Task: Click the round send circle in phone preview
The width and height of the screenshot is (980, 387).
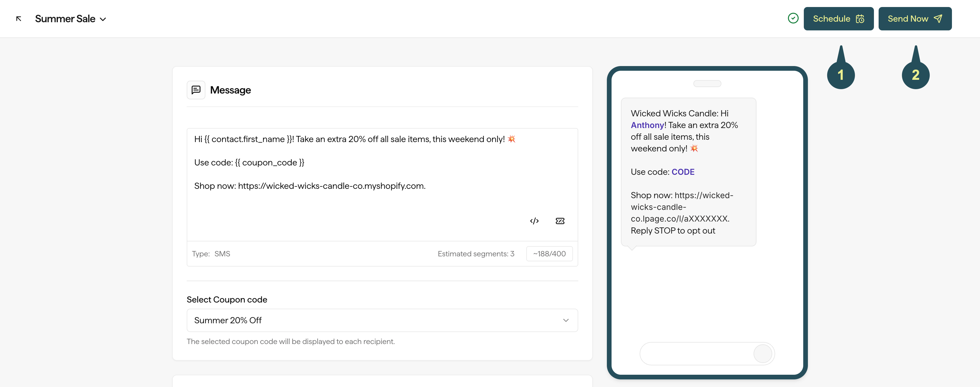Action: click(762, 353)
